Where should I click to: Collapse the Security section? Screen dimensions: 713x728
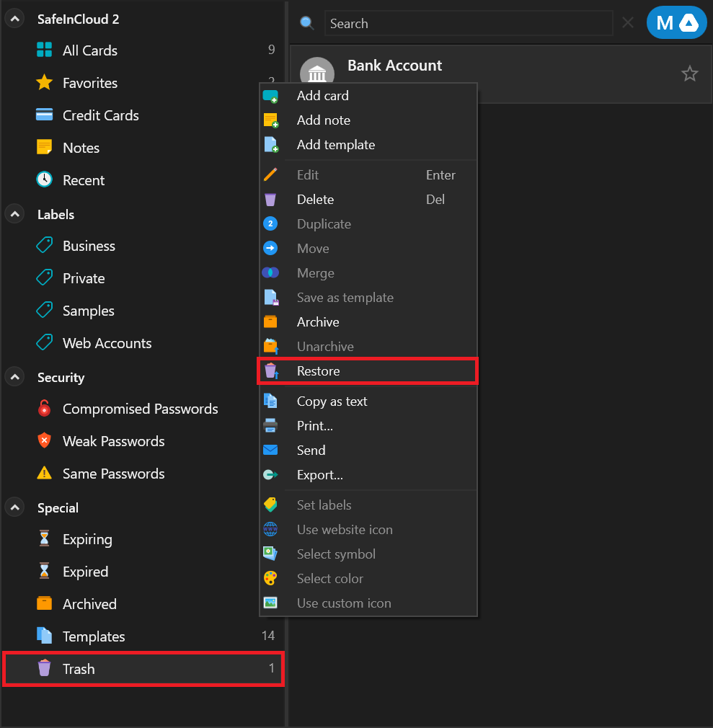pyautogui.click(x=15, y=376)
